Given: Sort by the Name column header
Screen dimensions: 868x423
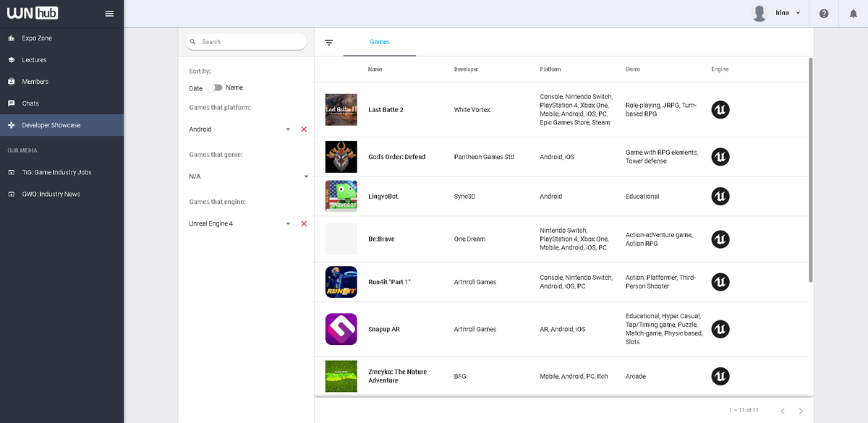Looking at the screenshot, I should [375, 69].
